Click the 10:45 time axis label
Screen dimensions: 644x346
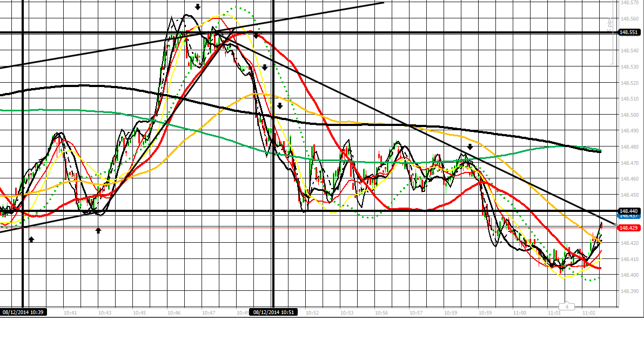coord(139,312)
